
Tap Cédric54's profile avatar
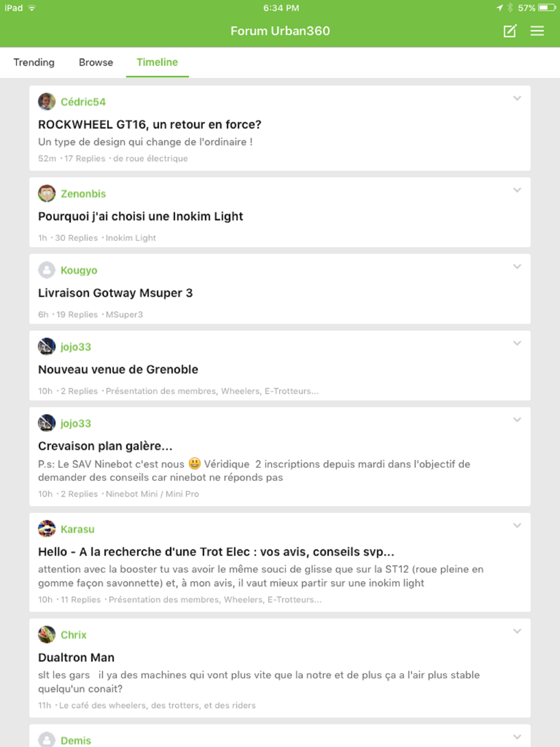click(46, 102)
